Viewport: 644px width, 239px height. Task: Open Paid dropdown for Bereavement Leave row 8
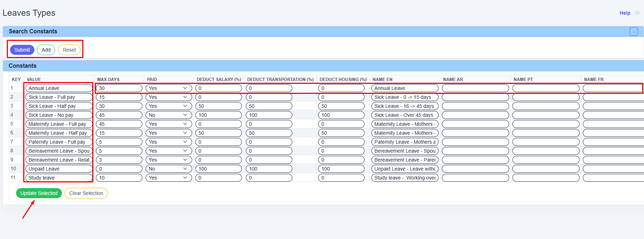click(x=169, y=151)
